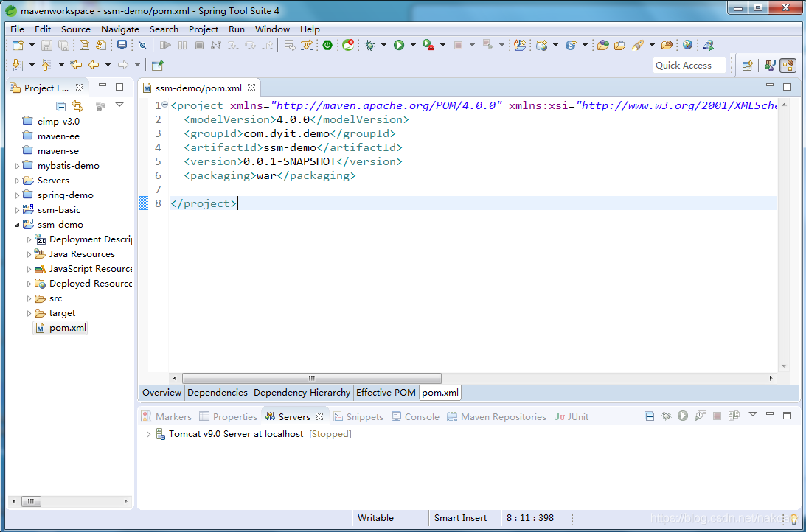Toggle Link with Editor in Project Explorer
The image size is (806, 532).
(77, 106)
